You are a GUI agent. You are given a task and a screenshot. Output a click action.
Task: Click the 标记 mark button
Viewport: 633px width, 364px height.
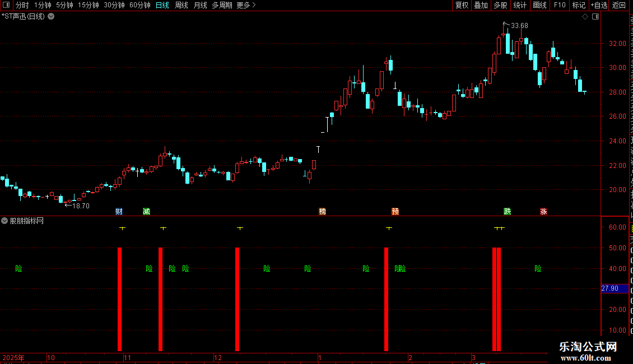[579, 5]
